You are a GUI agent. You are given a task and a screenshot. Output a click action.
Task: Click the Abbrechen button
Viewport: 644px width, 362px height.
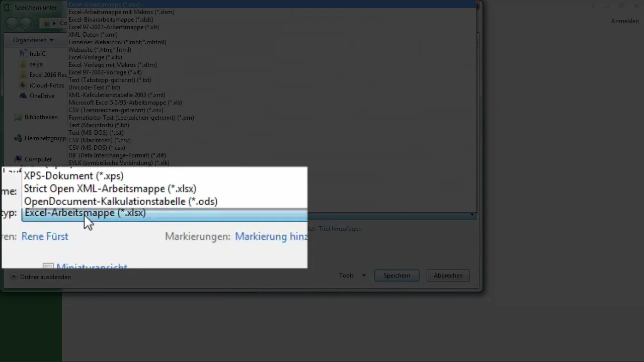[448, 276]
